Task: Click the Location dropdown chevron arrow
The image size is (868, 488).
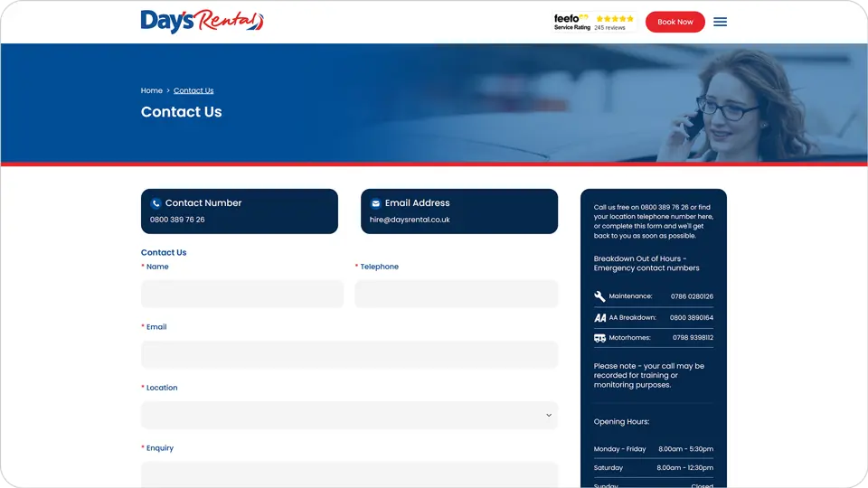Action: pyautogui.click(x=548, y=416)
